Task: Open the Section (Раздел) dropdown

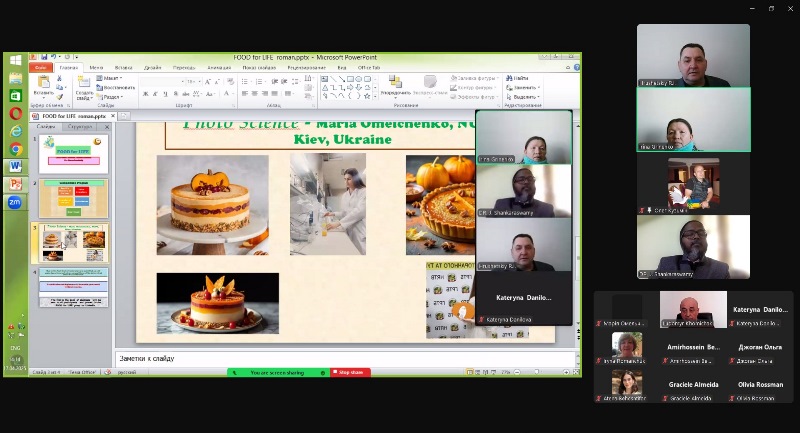Action: pos(109,97)
